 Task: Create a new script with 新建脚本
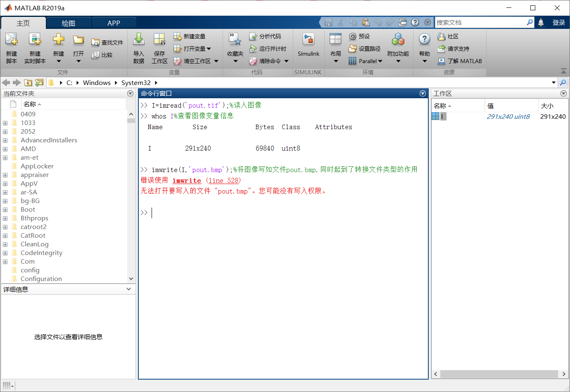click(x=11, y=47)
